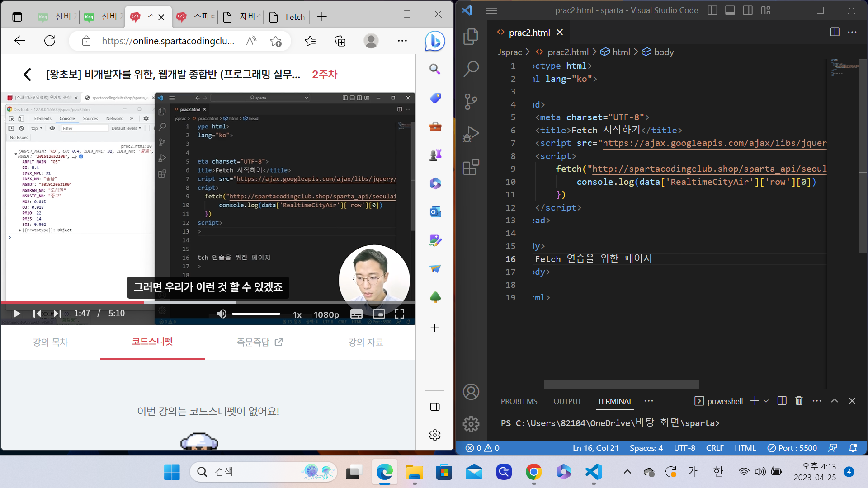Image resolution: width=868 pixels, height=488 pixels.
Task: Split the prac2.html editor right
Action: coord(835,32)
